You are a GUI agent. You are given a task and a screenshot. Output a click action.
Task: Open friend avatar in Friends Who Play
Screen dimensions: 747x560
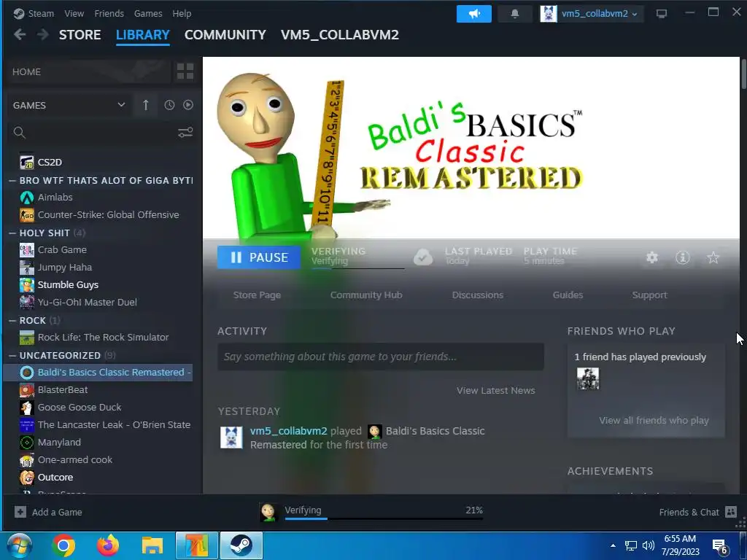click(588, 379)
